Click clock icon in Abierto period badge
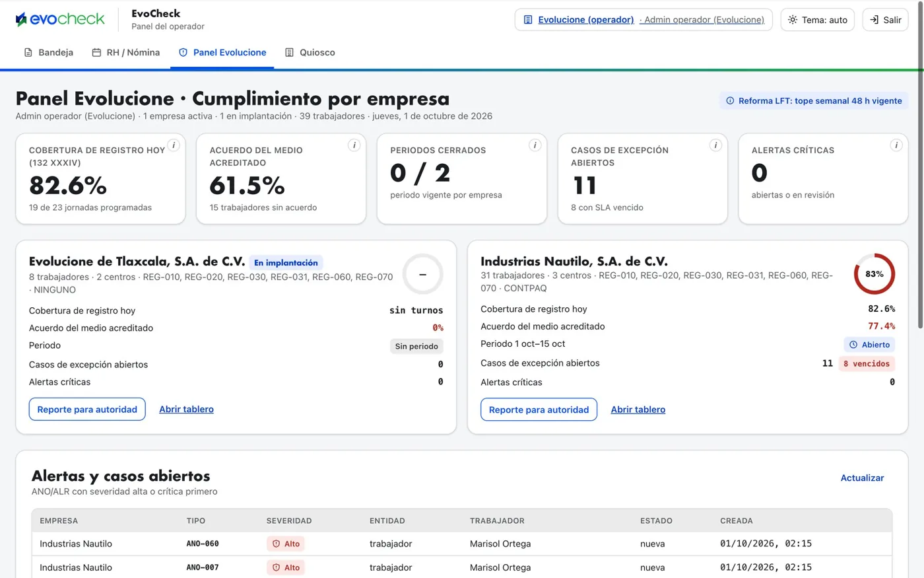 point(853,345)
